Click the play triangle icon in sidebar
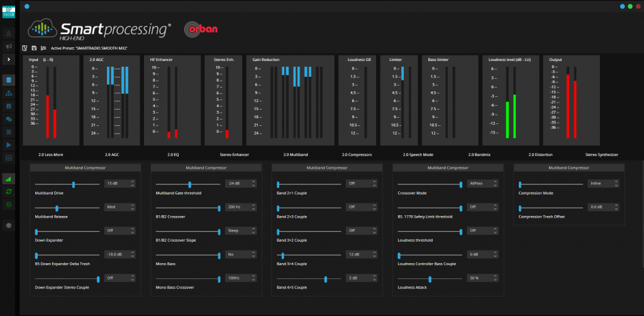The image size is (644, 316). (9, 145)
